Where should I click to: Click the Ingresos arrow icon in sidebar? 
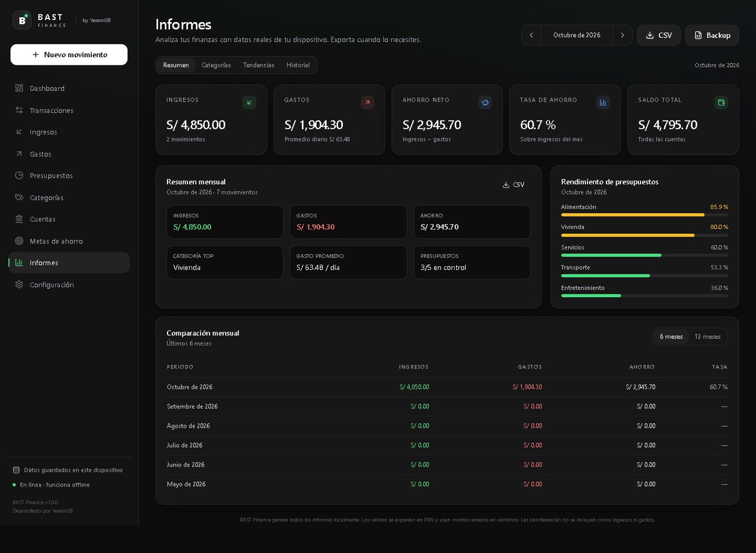19,132
